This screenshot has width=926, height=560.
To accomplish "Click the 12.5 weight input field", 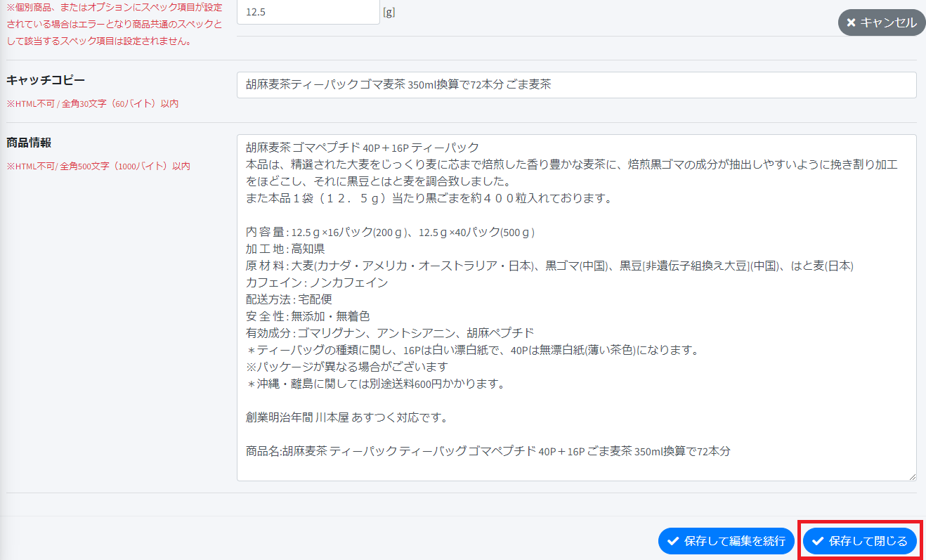I will pyautogui.click(x=308, y=12).
